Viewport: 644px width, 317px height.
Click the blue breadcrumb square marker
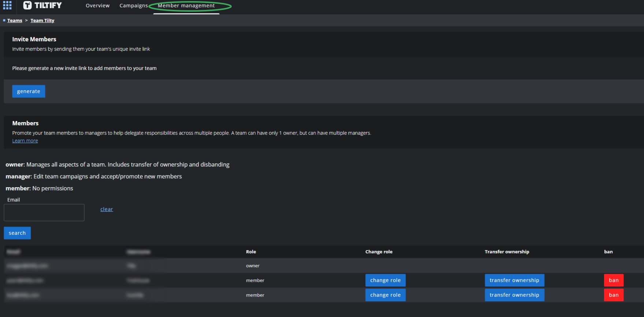3,20
